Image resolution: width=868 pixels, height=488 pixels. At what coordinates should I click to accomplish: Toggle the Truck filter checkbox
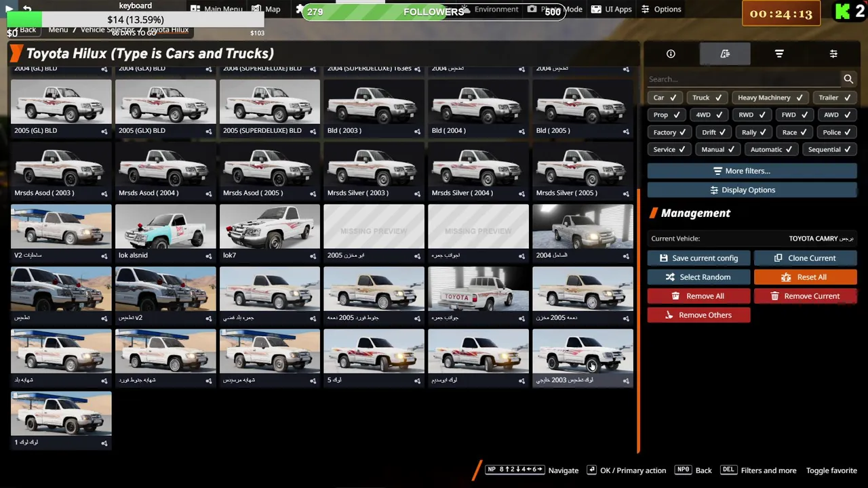(707, 98)
